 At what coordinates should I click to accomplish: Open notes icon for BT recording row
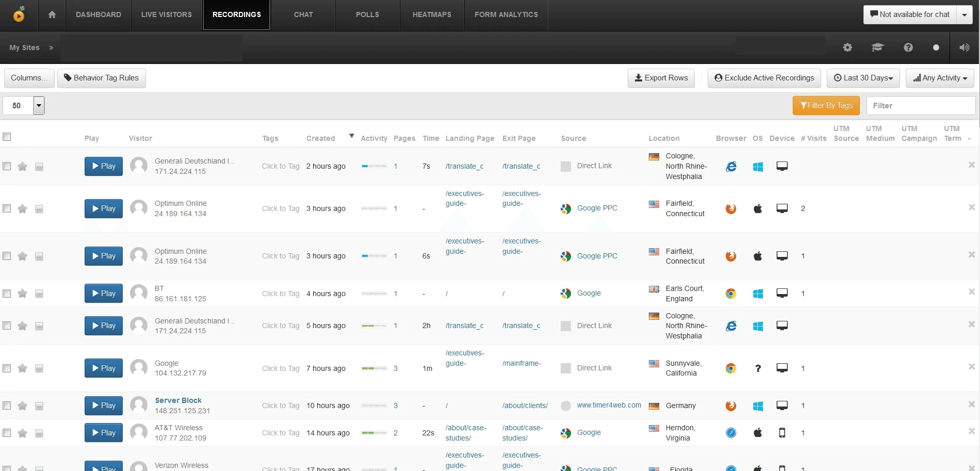[x=39, y=294]
